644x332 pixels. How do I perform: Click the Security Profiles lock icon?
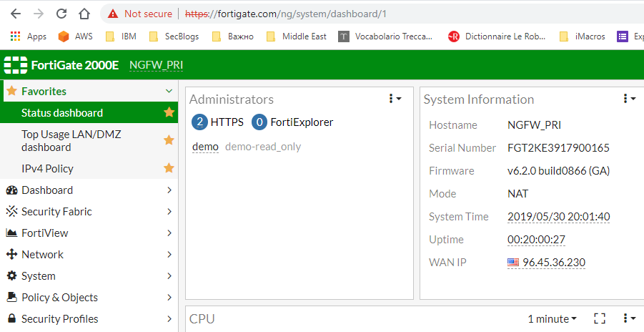12,318
